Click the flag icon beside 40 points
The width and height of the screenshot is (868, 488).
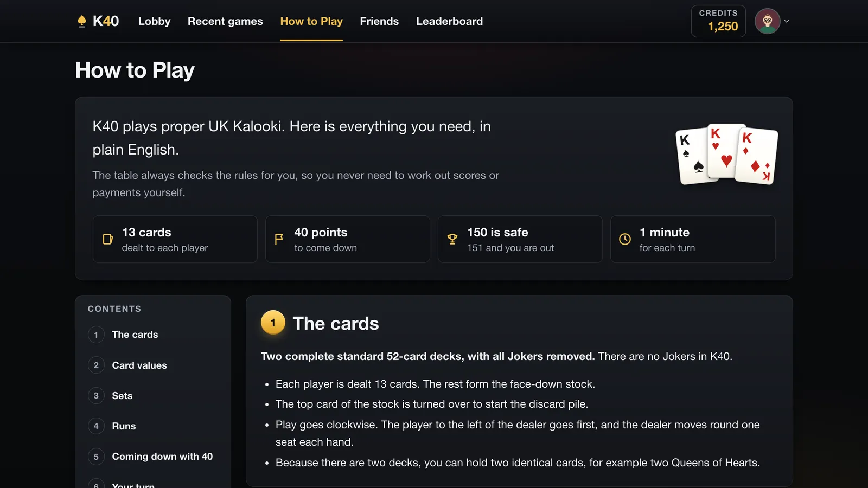(x=279, y=239)
